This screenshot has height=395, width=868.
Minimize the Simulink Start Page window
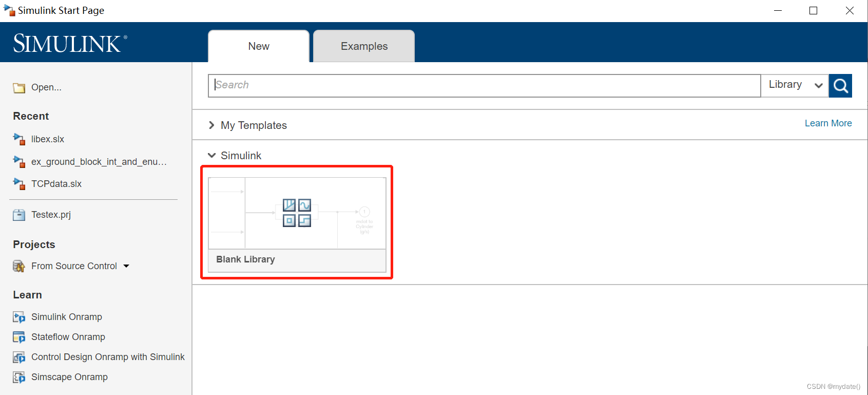[x=778, y=10]
